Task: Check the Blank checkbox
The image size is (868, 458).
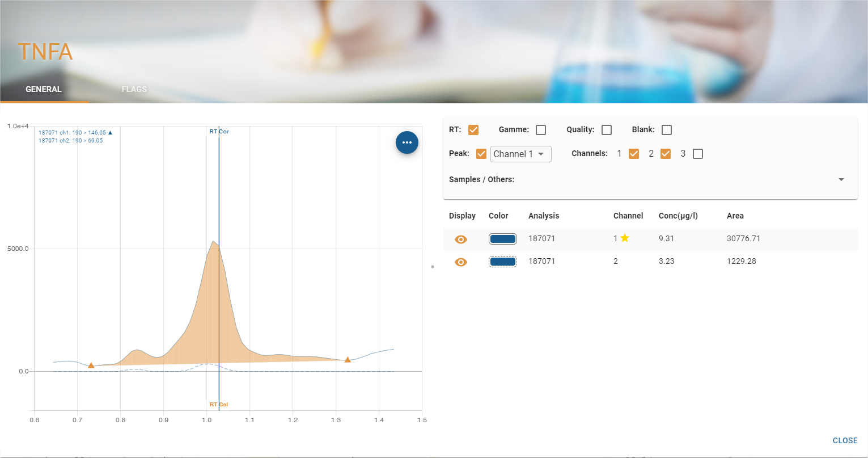Action: pyautogui.click(x=667, y=130)
